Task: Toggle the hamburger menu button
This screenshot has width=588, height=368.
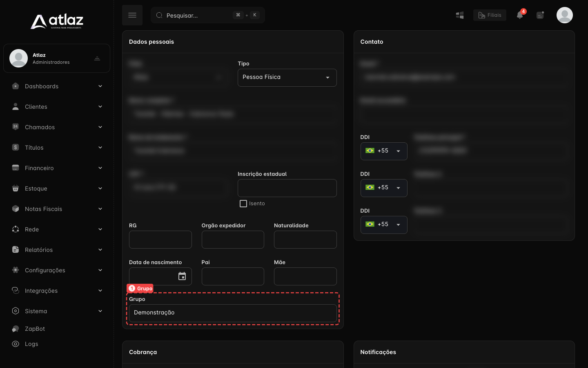Action: click(x=132, y=15)
